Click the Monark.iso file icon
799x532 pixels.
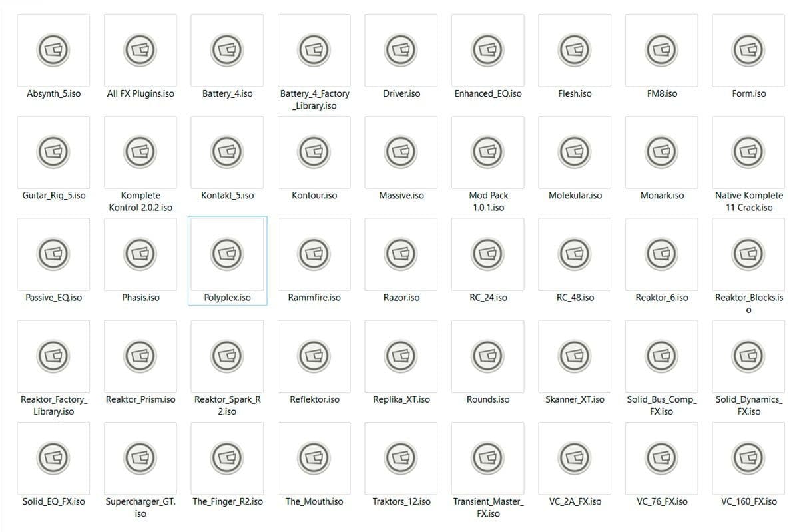click(662, 152)
